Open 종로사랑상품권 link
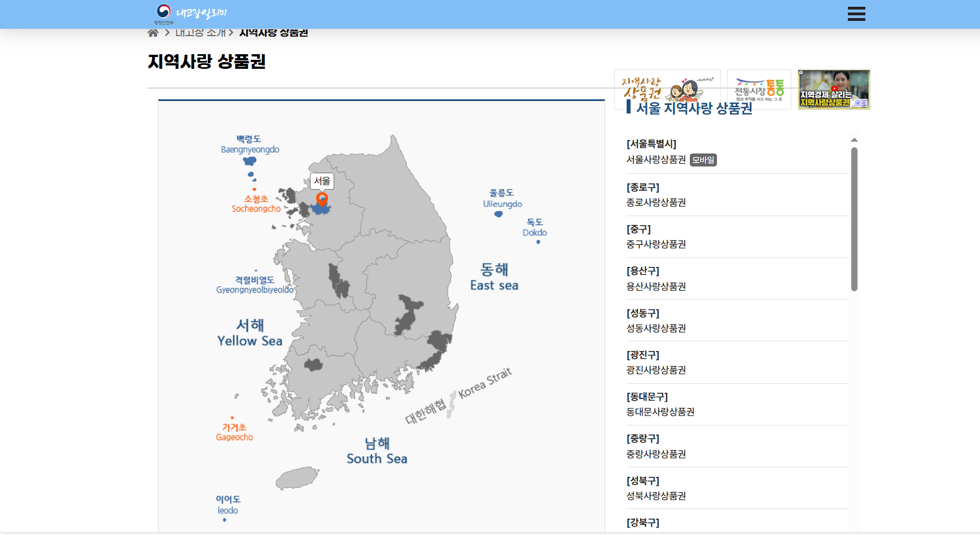980x535 pixels. (656, 202)
